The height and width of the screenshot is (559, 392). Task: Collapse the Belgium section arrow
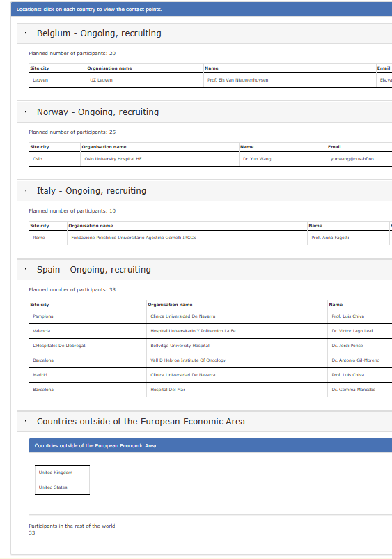pyautogui.click(x=26, y=33)
